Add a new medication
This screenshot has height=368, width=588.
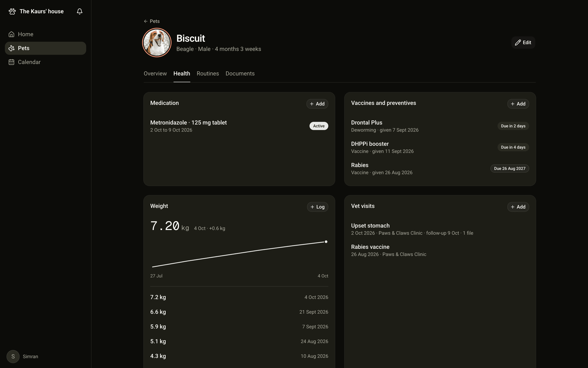pos(317,104)
